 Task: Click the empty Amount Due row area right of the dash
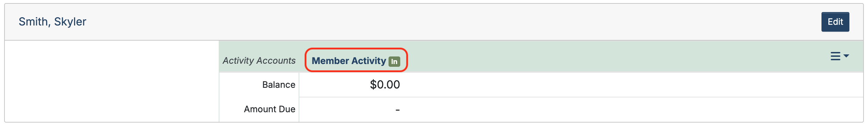tap(630, 110)
